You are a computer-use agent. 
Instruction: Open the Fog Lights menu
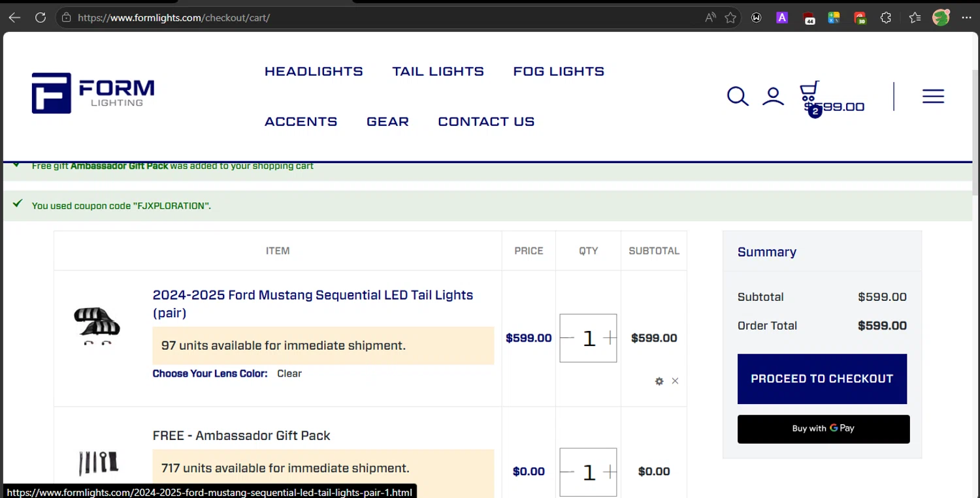(x=559, y=71)
